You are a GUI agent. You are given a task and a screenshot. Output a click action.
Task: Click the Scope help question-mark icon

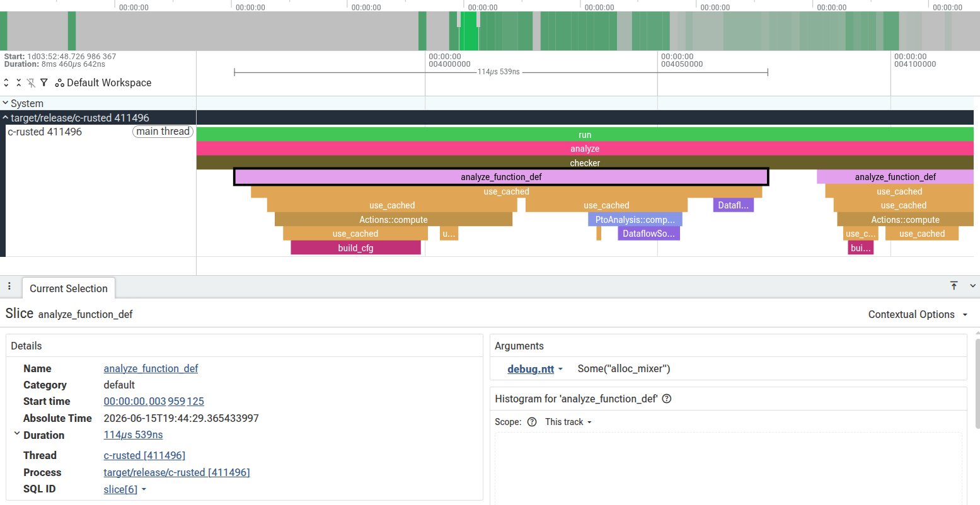532,422
